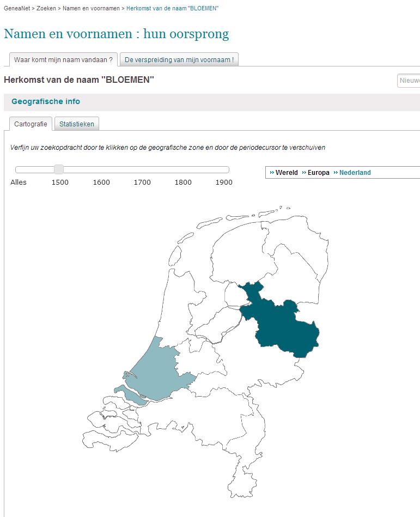Set period slider to Alles position

[18, 169]
